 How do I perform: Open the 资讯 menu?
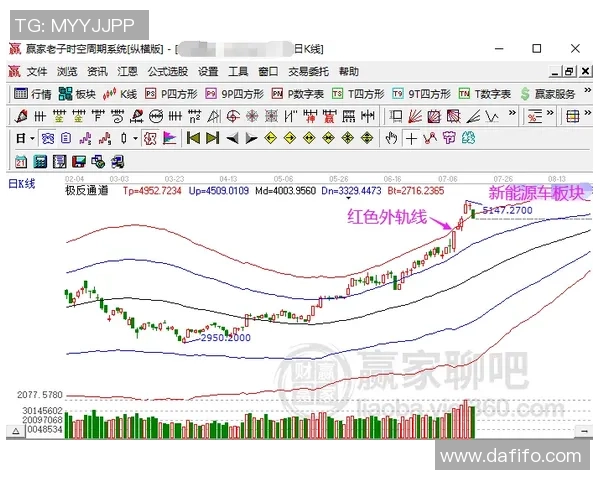[x=97, y=72]
